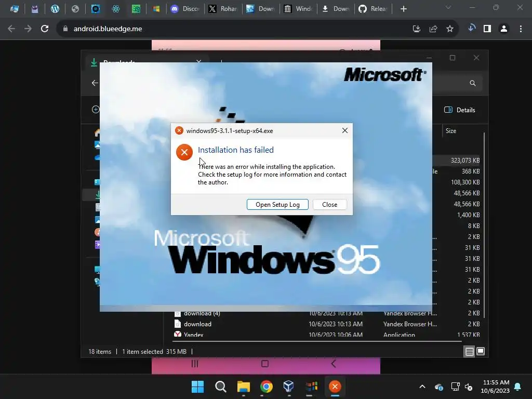This screenshot has width=532, height=399.
Task: Open clock showing 11:55 AM
Action: (495, 387)
